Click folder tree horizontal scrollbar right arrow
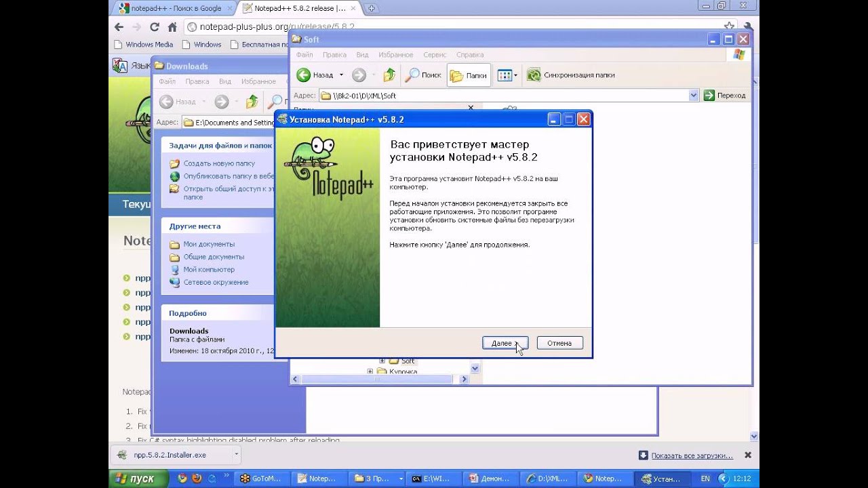This screenshot has height=488, width=868. [465, 380]
